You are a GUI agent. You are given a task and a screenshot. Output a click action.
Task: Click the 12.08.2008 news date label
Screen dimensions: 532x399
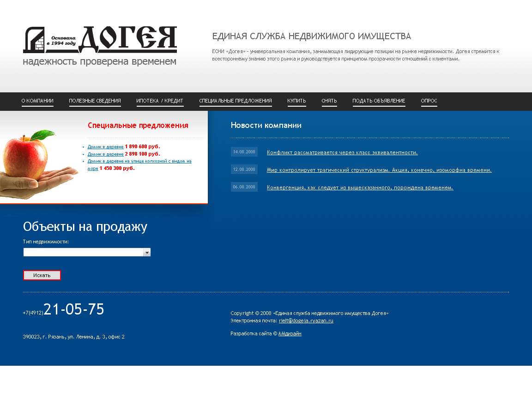[244, 169]
